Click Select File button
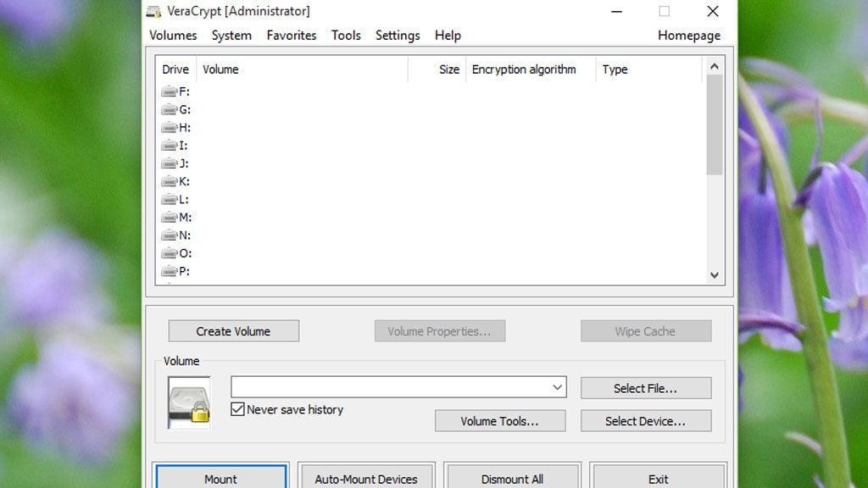 (646, 388)
